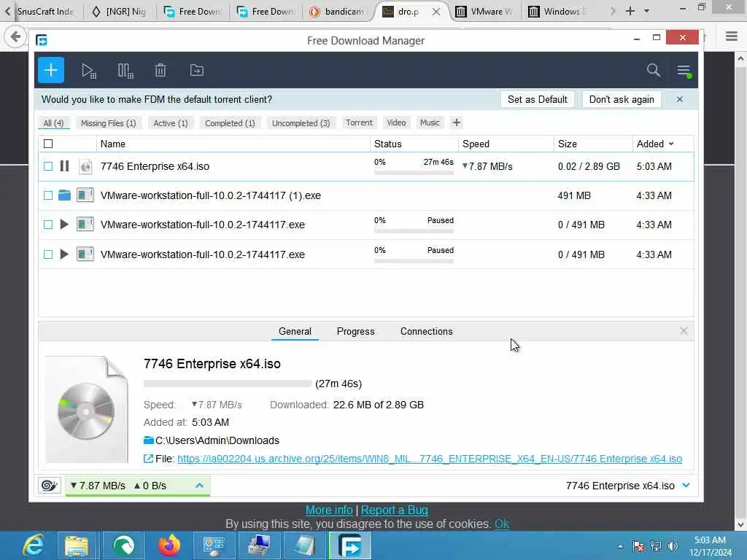Click the details panel download progress bar

(x=228, y=384)
